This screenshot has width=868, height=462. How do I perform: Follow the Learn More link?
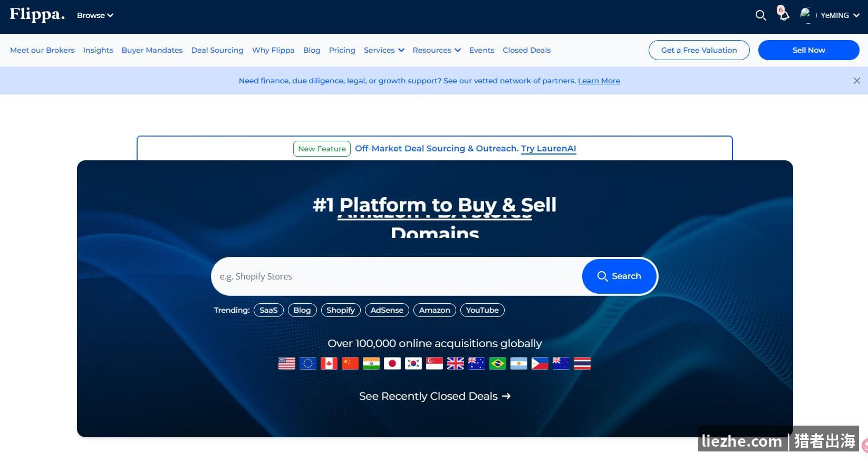[x=599, y=81]
